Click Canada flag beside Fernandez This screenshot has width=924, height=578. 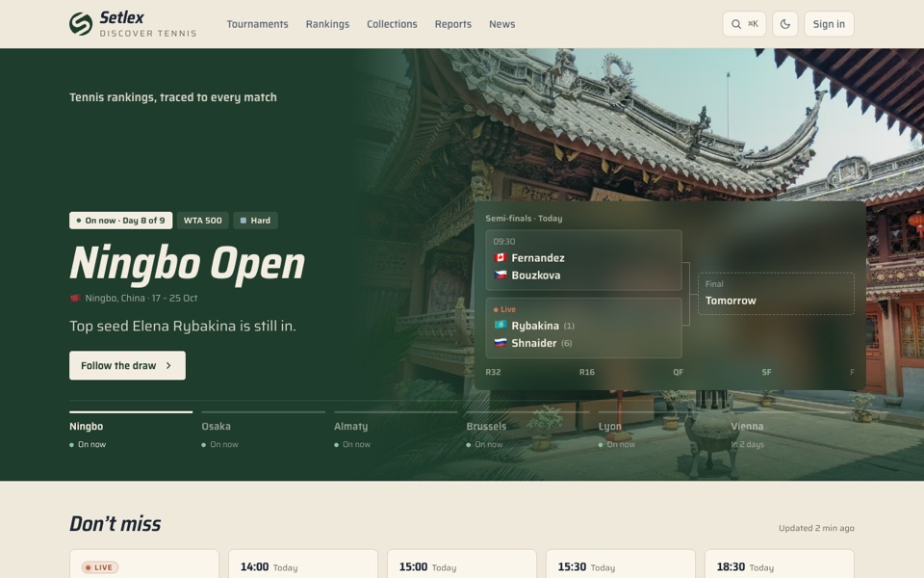[x=500, y=258]
